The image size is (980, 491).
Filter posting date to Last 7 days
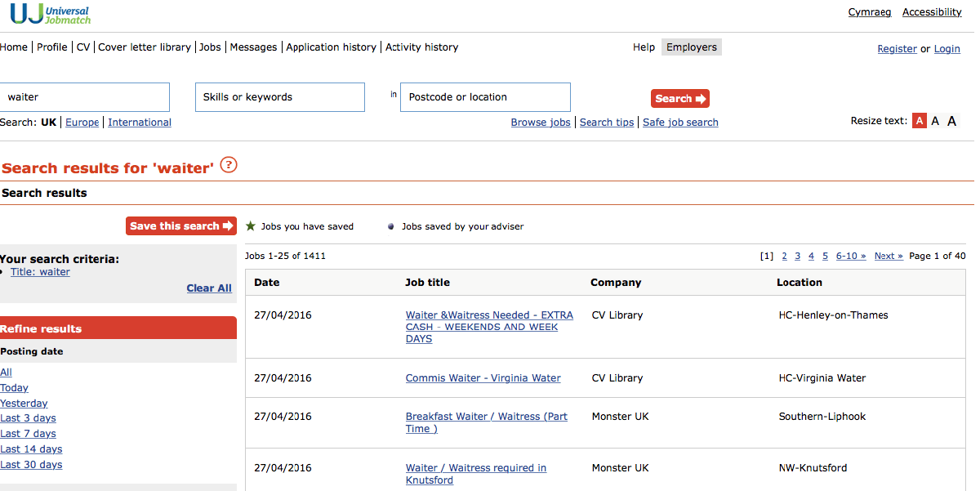pyautogui.click(x=28, y=434)
